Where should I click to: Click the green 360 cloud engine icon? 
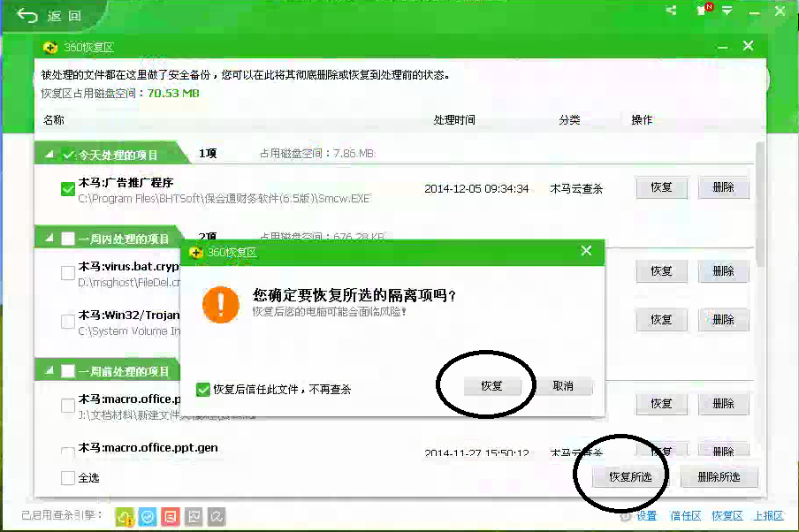coord(124,516)
